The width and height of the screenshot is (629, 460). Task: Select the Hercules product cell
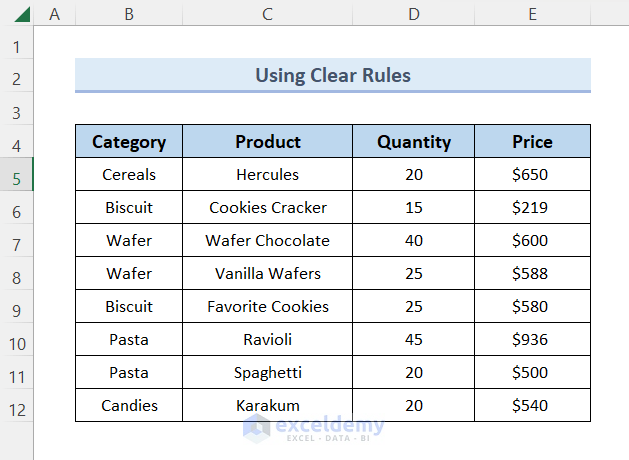267,175
